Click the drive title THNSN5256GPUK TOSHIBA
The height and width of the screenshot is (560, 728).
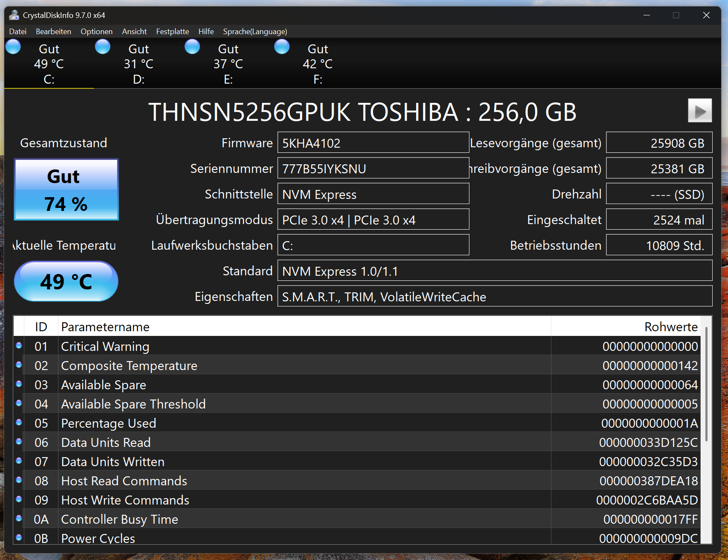303,112
